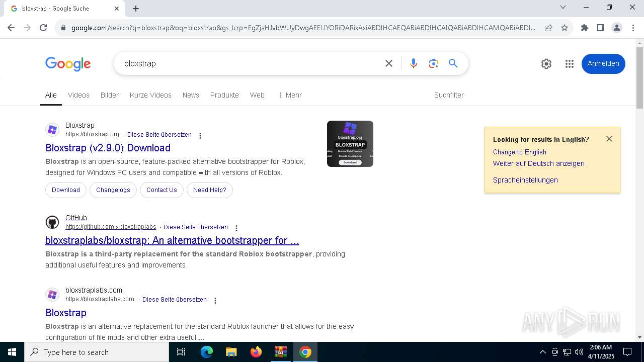Switch to the Produkte results tab

click(x=224, y=95)
